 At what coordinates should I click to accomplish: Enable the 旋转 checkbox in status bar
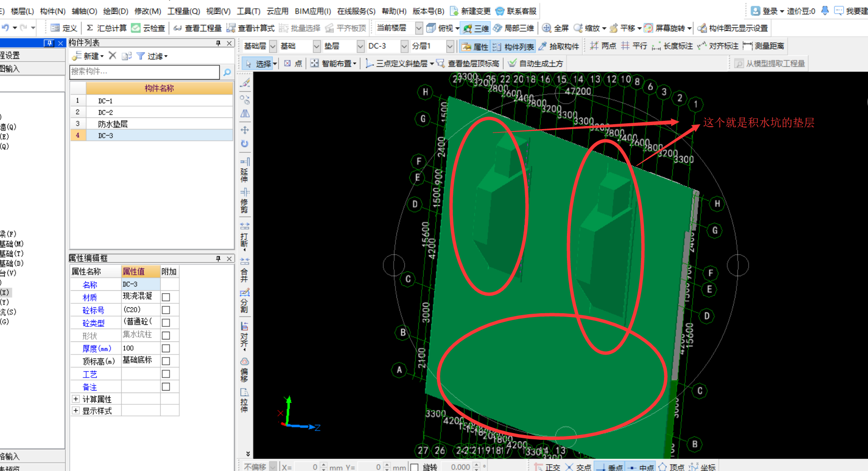click(415, 467)
